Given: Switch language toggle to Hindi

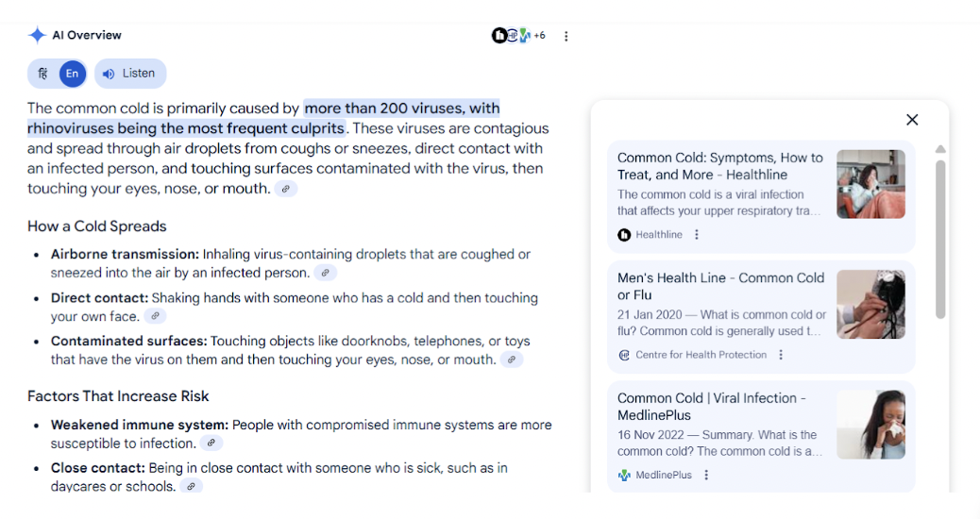Looking at the screenshot, I should 43,74.
